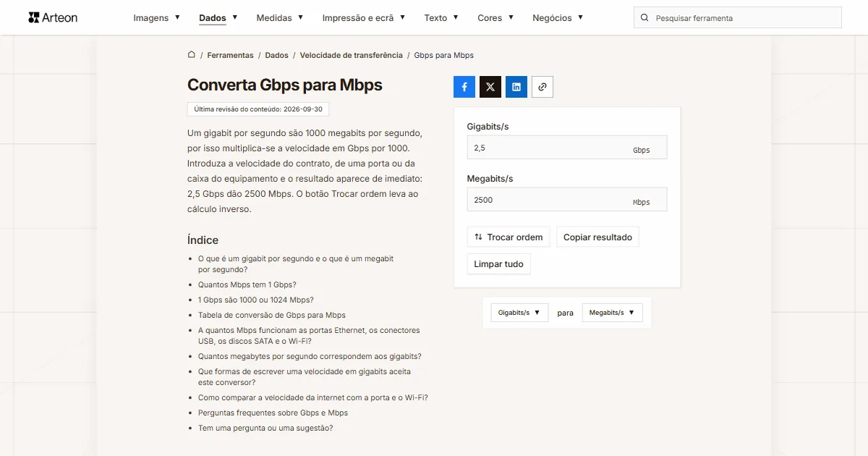The image size is (868, 456).
Task: Go to Ferramentas breadcrumb
Action: (230, 55)
